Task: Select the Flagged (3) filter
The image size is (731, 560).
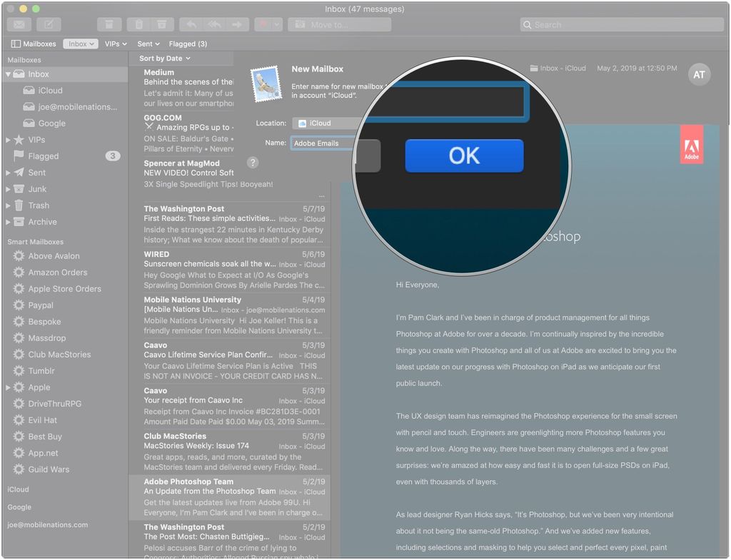Action: pyautogui.click(x=188, y=44)
